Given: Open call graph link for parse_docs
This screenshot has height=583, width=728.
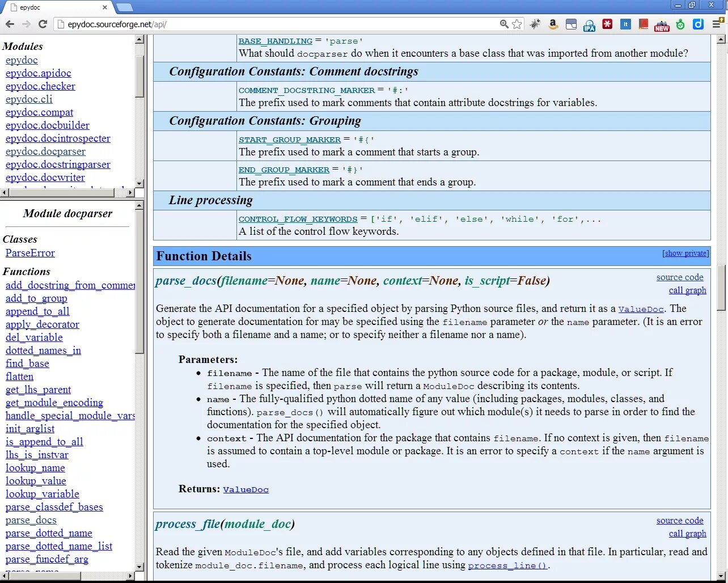Looking at the screenshot, I should (687, 290).
